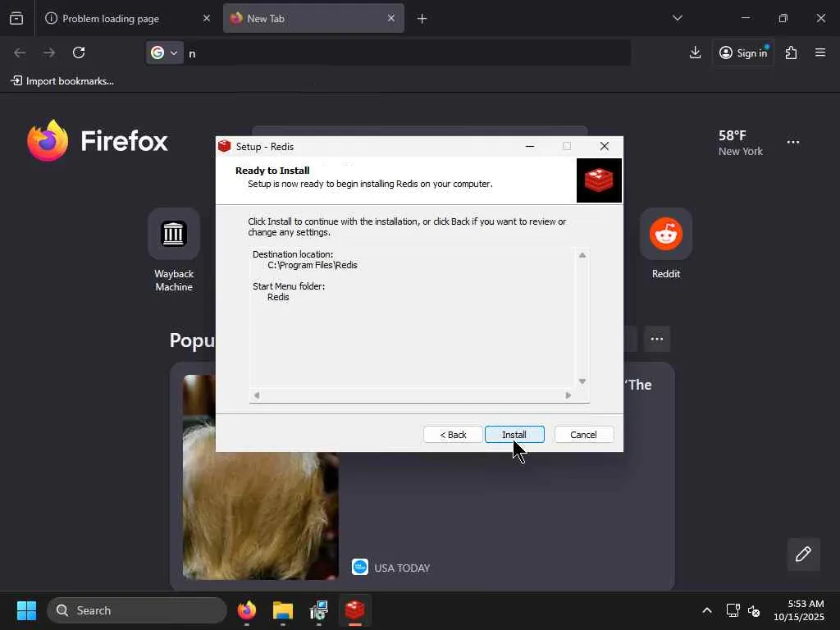This screenshot has height=630, width=840.
Task: Click left arrow of summary horizontal scrollbar
Action: [x=257, y=395]
